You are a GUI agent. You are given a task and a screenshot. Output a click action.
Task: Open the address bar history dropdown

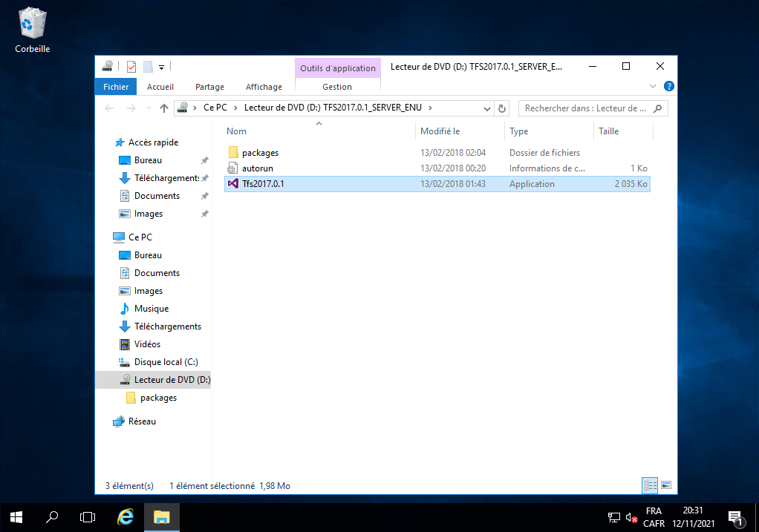487,108
